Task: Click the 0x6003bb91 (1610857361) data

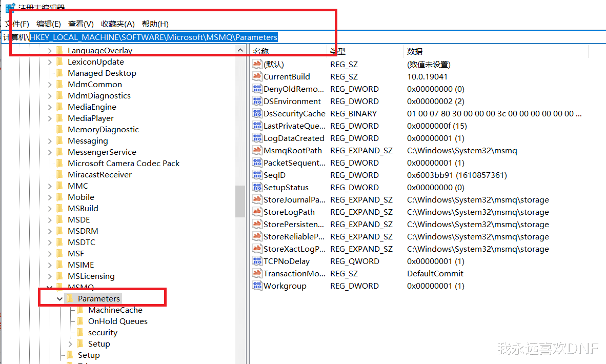Action: (x=457, y=175)
